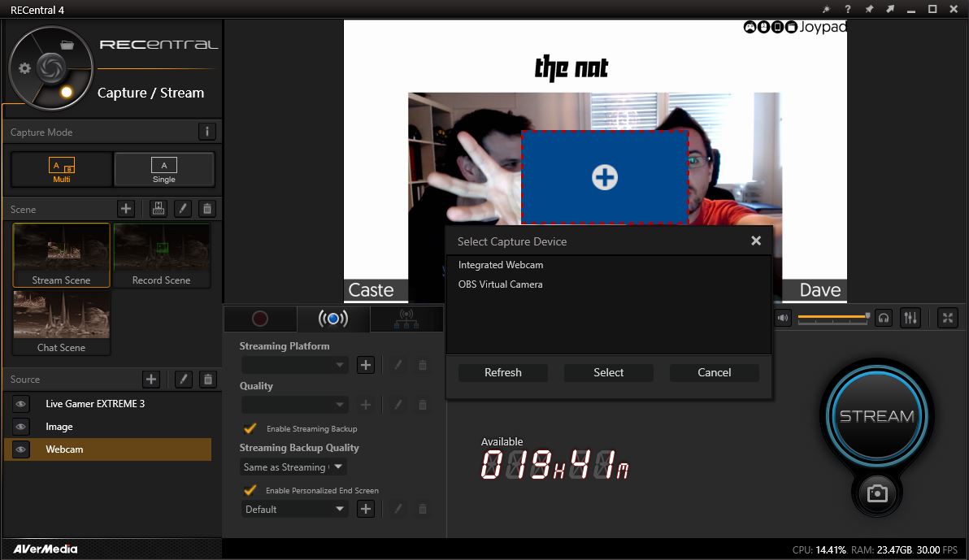Click the RAM usage value 23.47GB
969x560 pixels.
[894, 549]
